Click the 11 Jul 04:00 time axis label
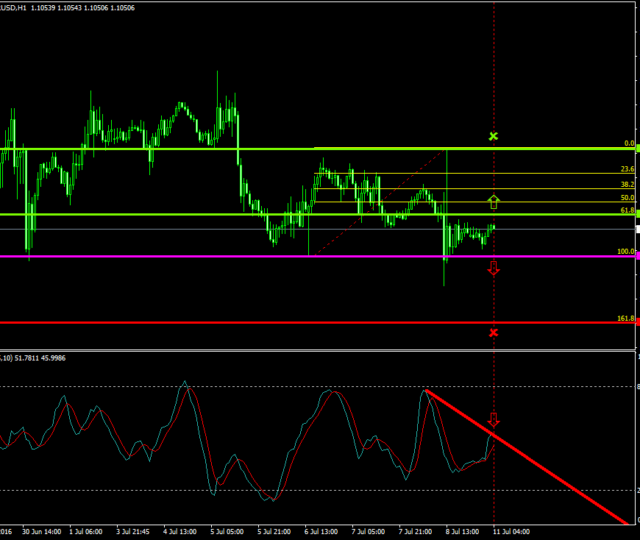Image resolution: width=640 pixels, height=540 pixels. click(x=510, y=532)
